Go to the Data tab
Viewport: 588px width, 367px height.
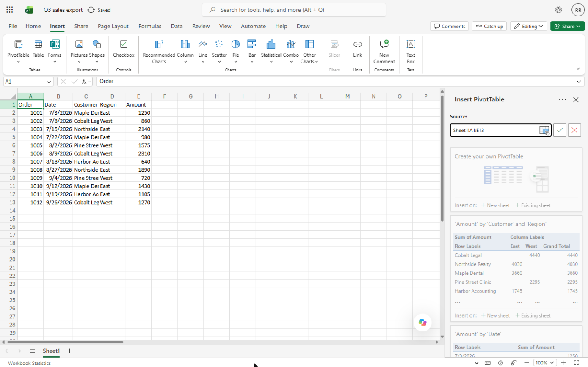(x=177, y=26)
